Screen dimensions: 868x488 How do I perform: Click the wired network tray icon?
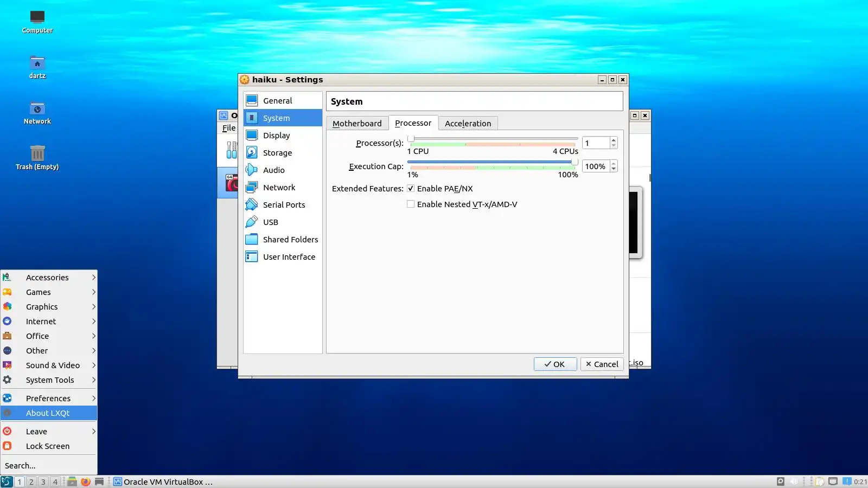833,481
